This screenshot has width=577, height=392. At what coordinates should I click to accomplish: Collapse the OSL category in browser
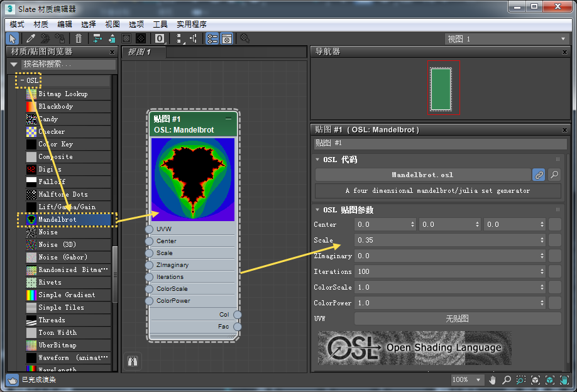tap(22, 80)
